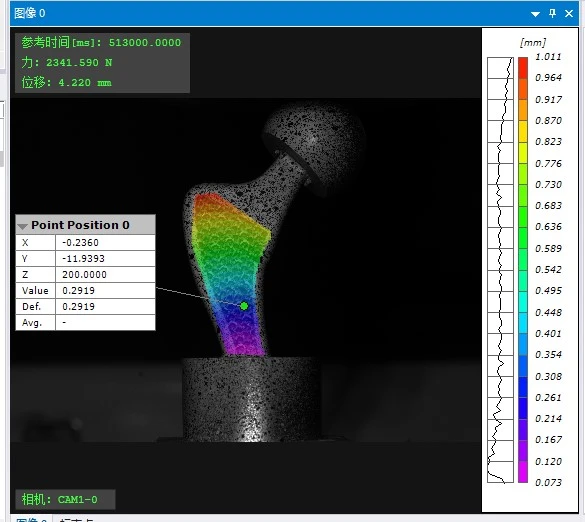Click the green middle of color scale

click(523, 239)
